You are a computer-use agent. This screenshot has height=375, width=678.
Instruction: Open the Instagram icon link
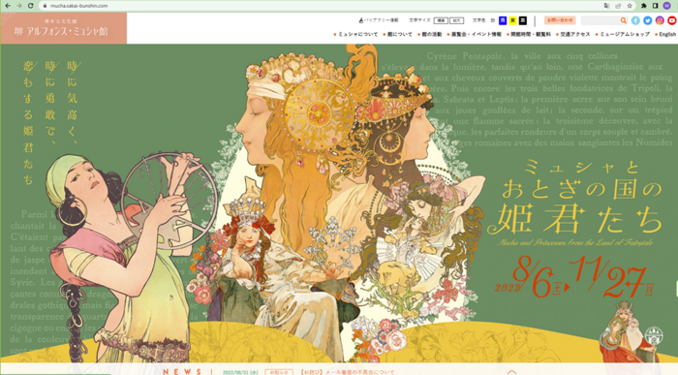click(x=659, y=20)
